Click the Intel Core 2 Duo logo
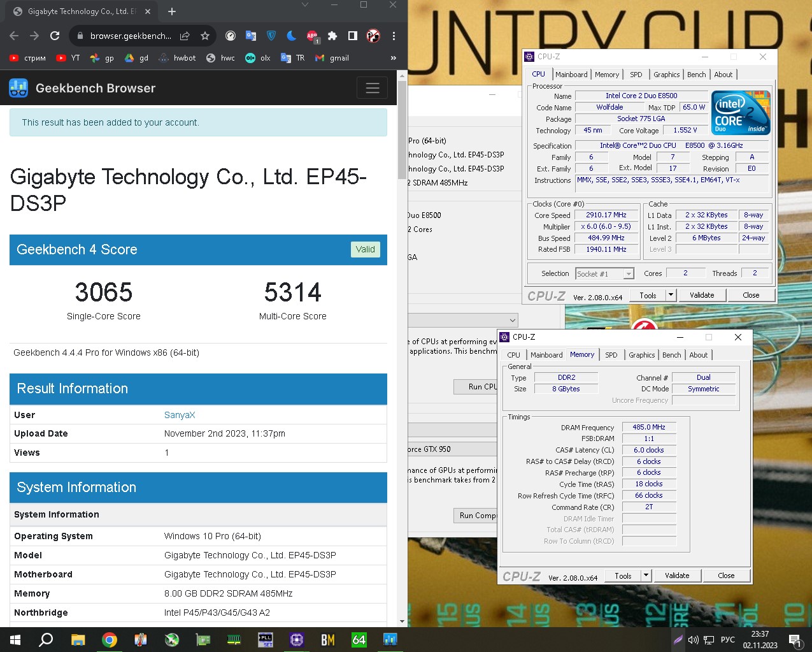This screenshot has height=652, width=812. coord(741,112)
